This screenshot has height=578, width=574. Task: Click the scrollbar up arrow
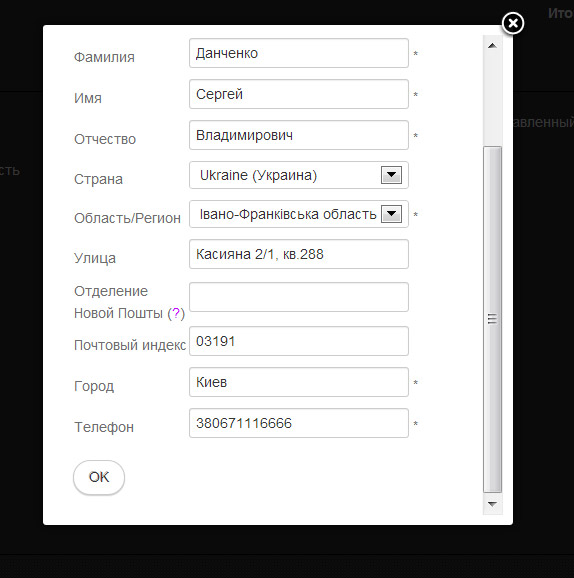(x=492, y=46)
